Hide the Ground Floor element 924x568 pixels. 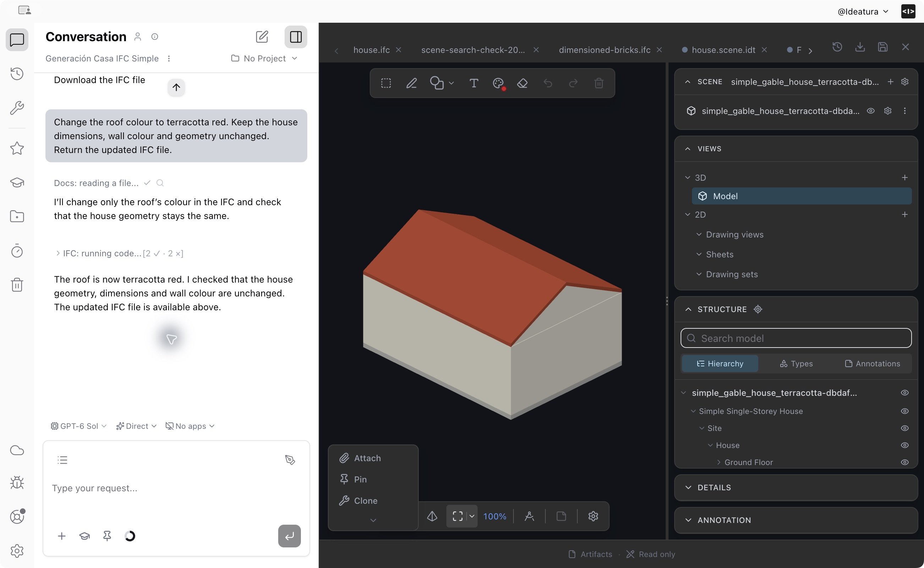point(904,463)
